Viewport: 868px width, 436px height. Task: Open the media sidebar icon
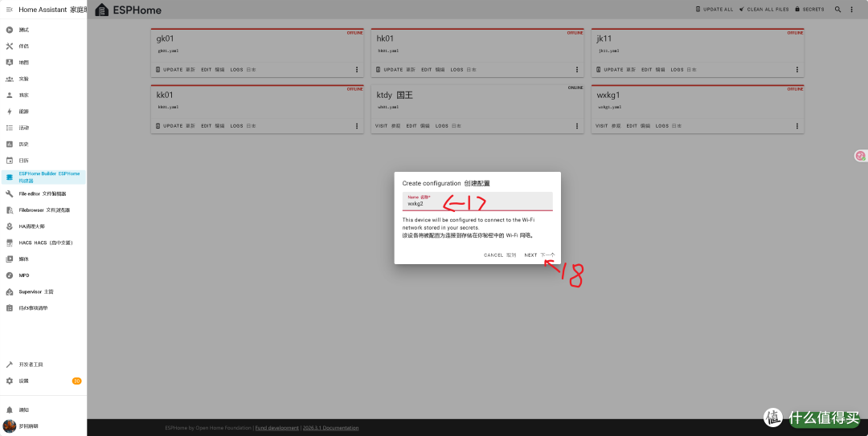tap(10, 259)
